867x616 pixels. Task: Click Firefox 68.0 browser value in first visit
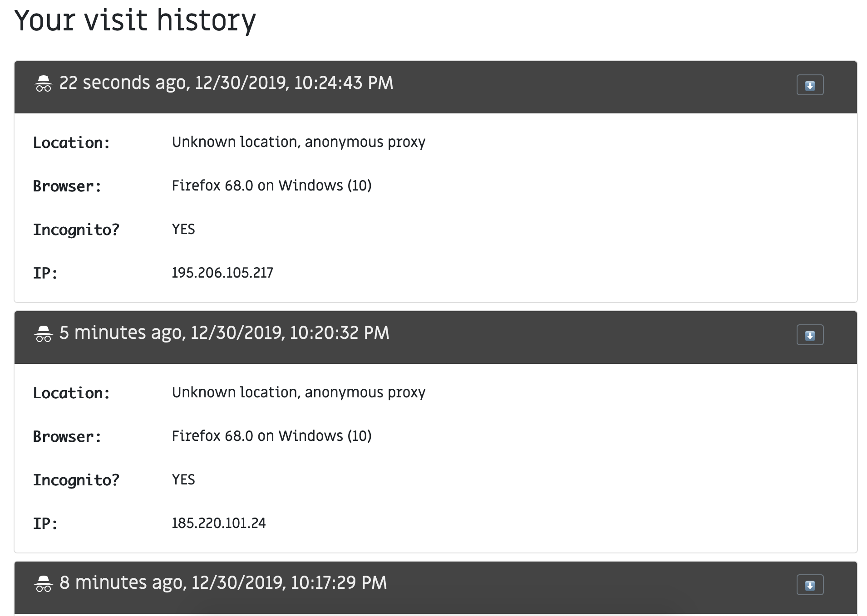pos(271,186)
